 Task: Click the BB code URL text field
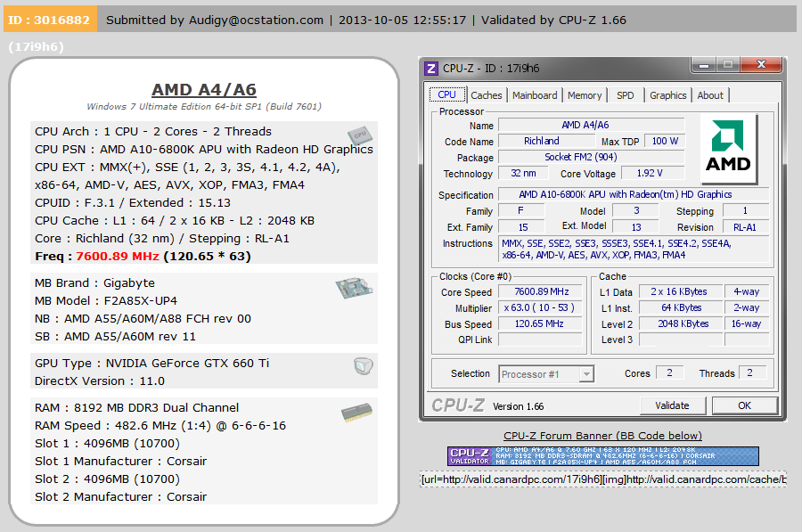pos(603,479)
